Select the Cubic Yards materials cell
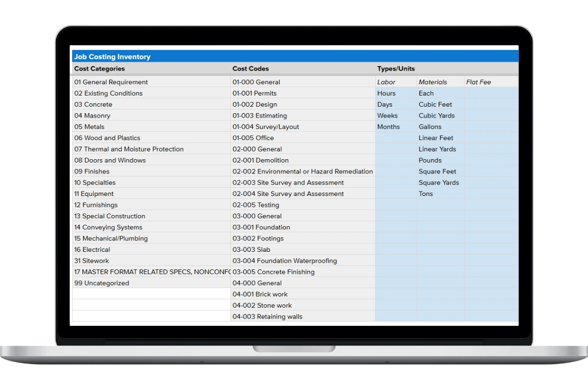This screenshot has width=588, height=389. pyautogui.click(x=441, y=116)
